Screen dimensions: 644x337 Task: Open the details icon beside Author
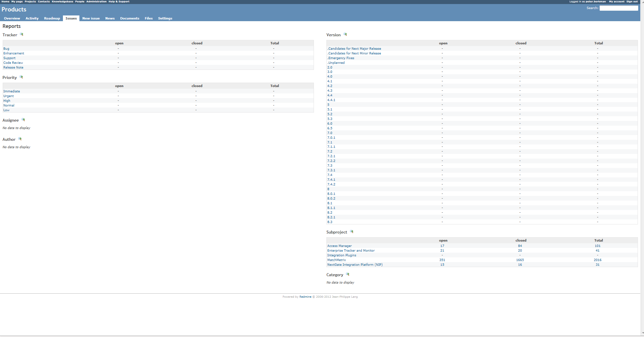click(20, 139)
